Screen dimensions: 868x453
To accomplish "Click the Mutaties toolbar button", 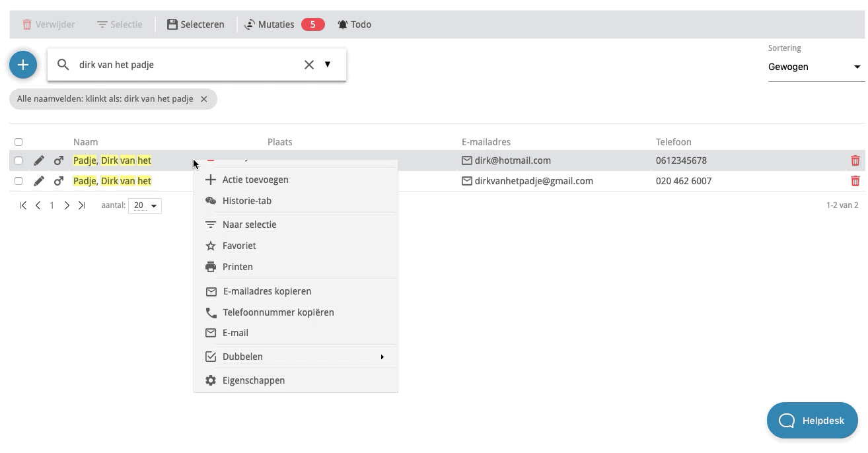I will coord(270,24).
